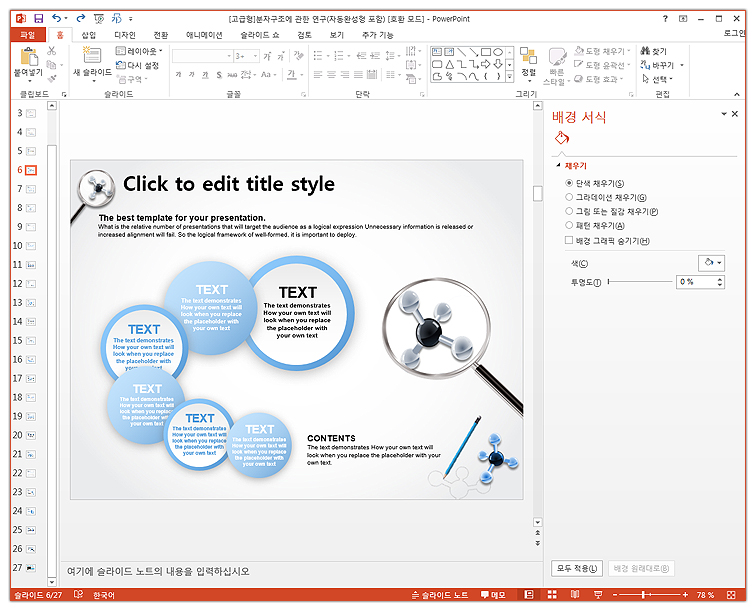Select the oval shape in shapes gallery
The width and height of the screenshot is (755, 610).
[x=498, y=52]
